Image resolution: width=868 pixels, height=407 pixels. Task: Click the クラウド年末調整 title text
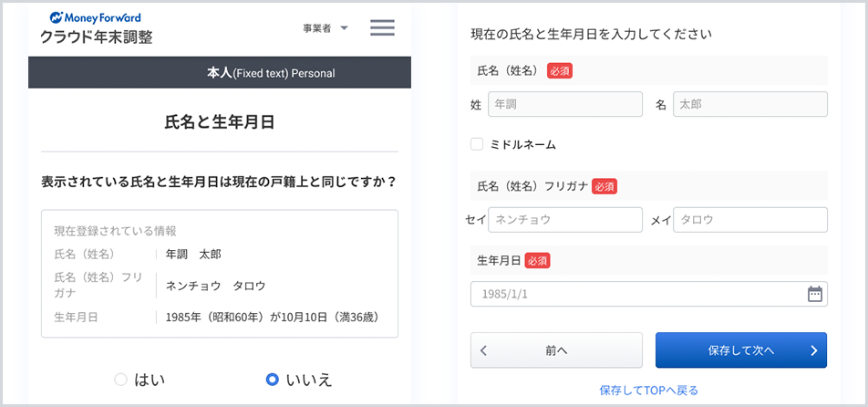(x=96, y=37)
